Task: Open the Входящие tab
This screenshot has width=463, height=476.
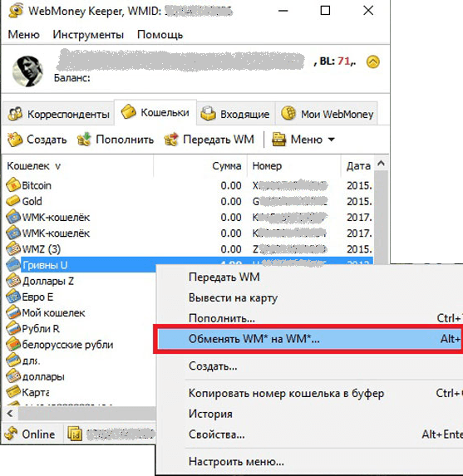Action: pyautogui.click(x=235, y=114)
